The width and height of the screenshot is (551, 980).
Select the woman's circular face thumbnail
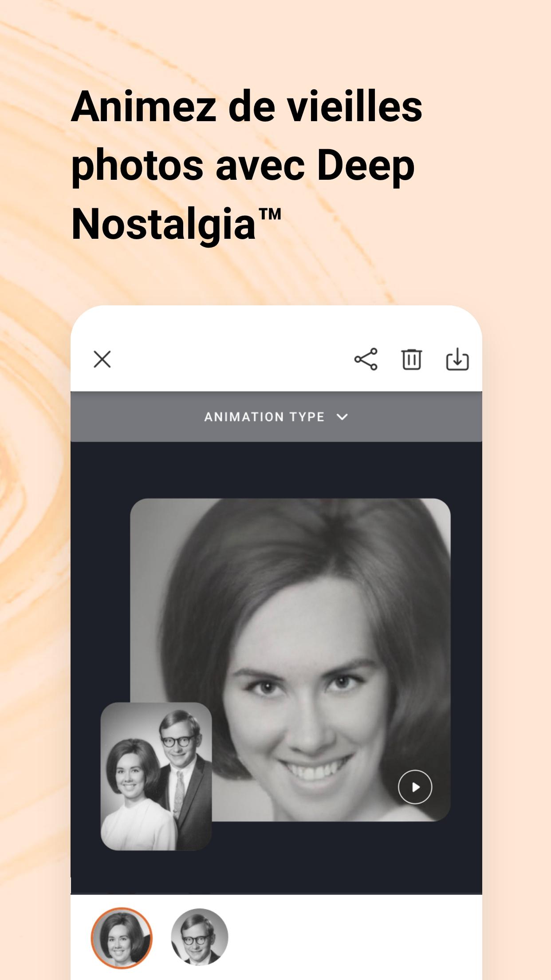point(122,938)
